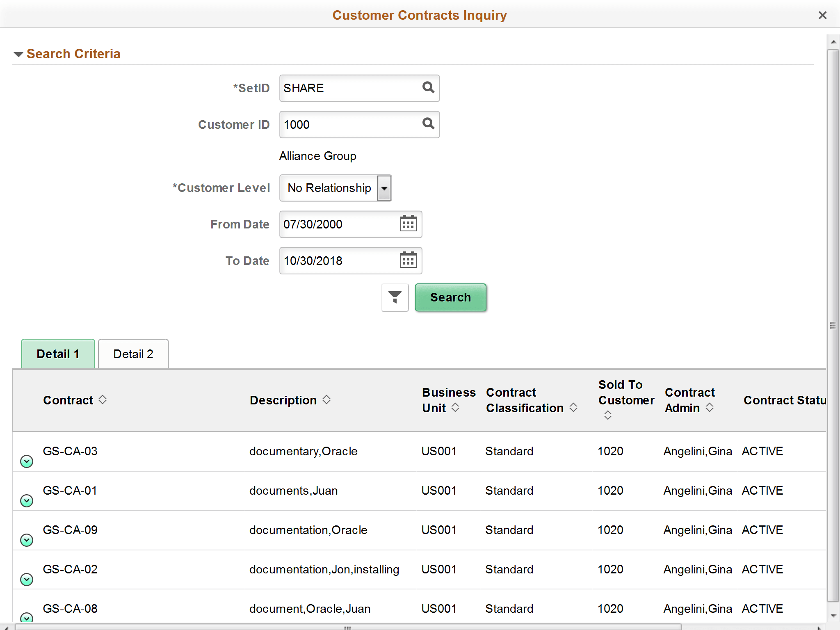
Task: Sort the Business Unit column
Action: (x=455, y=408)
